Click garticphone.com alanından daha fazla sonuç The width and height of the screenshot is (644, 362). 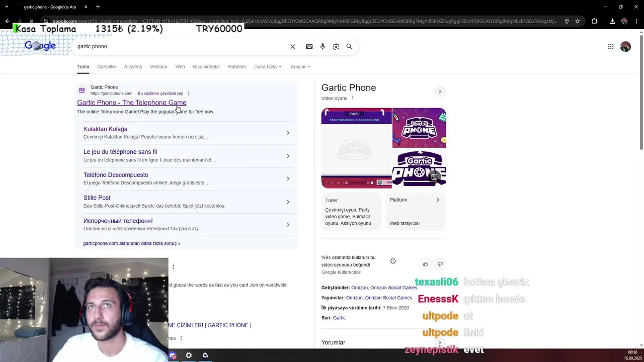click(x=131, y=243)
